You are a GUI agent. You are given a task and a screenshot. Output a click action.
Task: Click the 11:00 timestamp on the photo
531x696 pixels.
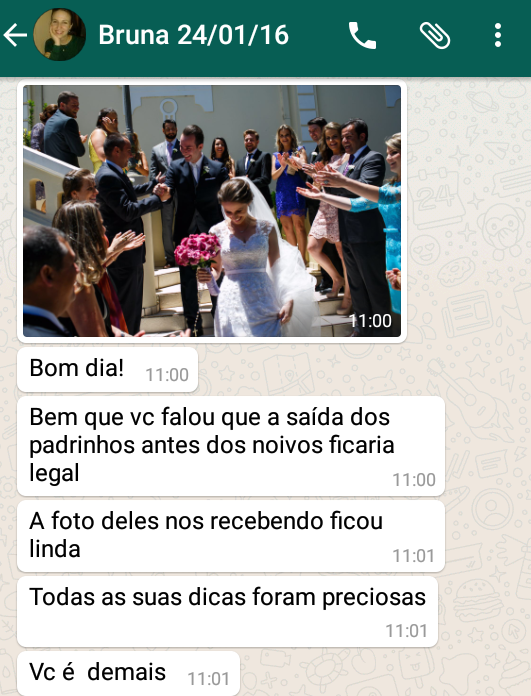(x=370, y=320)
